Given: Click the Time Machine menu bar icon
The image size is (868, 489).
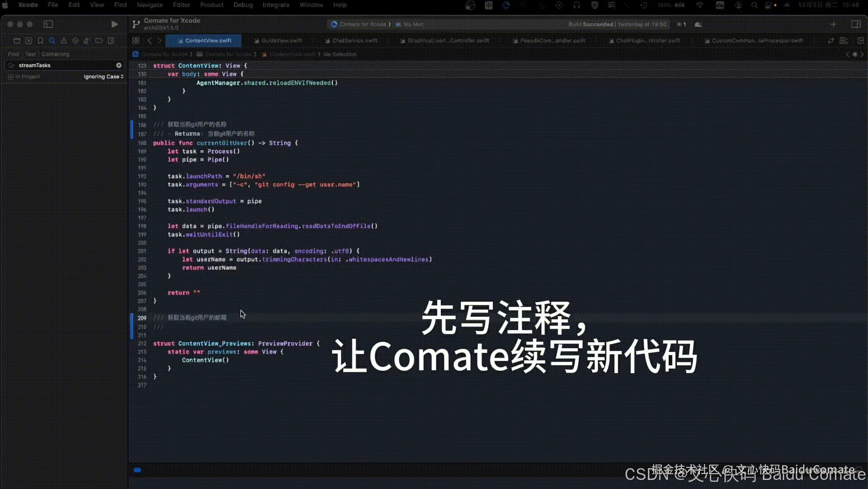Looking at the screenshot, I should [x=644, y=5].
